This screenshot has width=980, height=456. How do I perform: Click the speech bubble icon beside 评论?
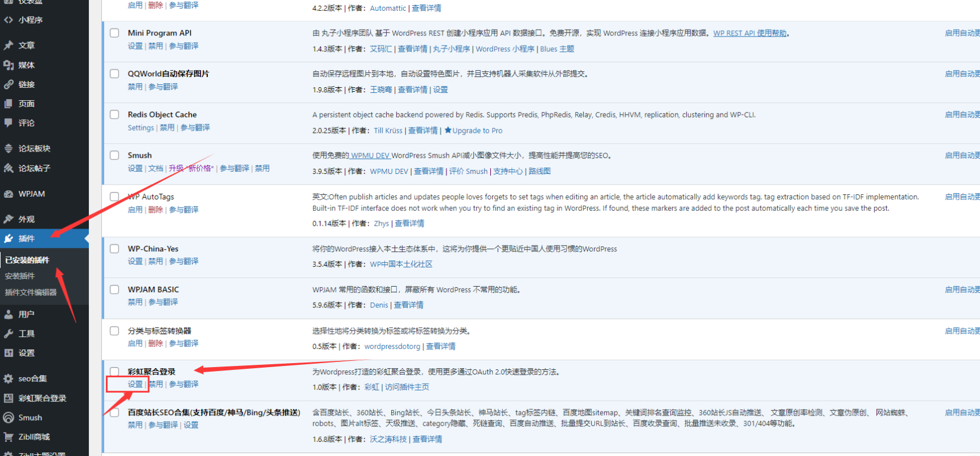(x=9, y=123)
